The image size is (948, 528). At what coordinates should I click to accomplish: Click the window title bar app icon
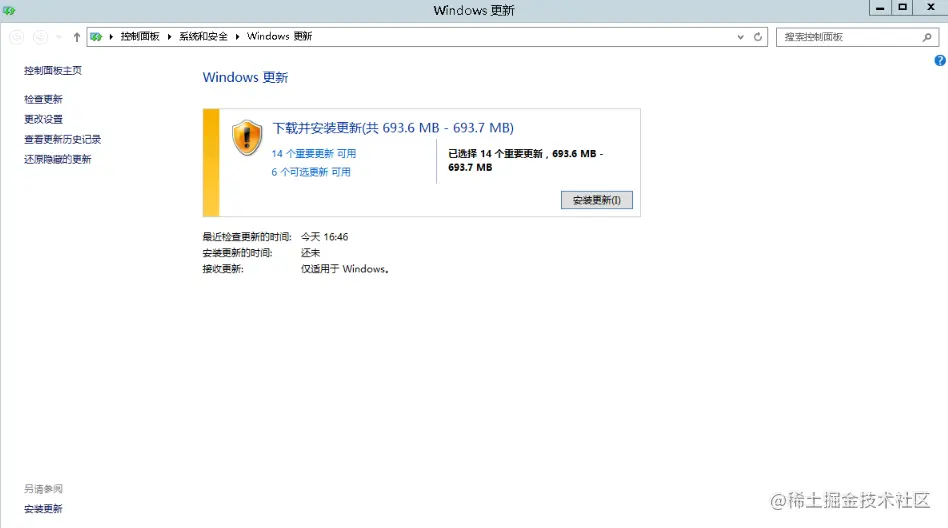8,11
